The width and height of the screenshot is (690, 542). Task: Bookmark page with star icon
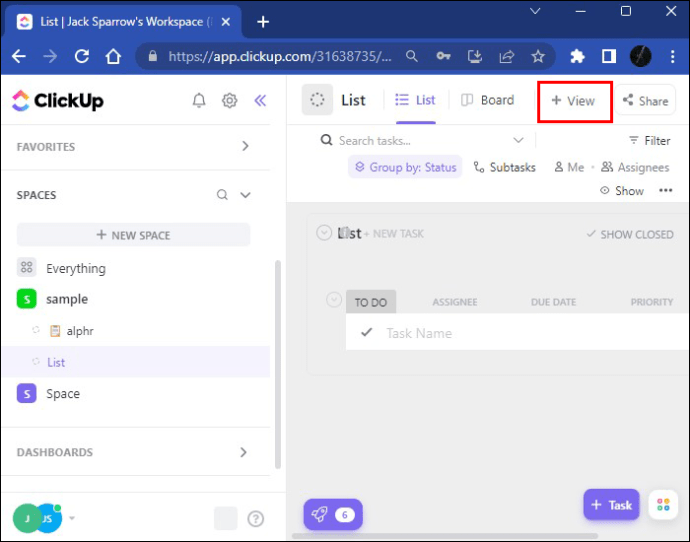[538, 56]
